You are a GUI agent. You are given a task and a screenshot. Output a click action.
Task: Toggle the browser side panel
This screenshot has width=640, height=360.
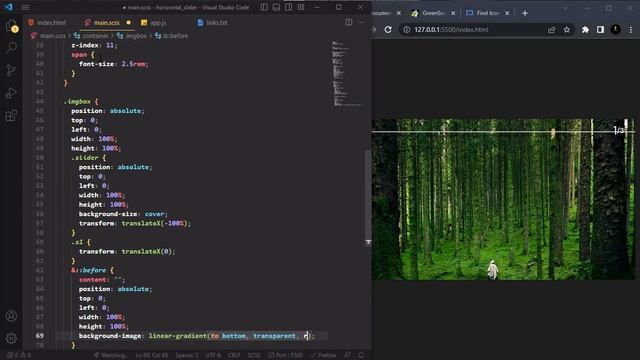600,29
